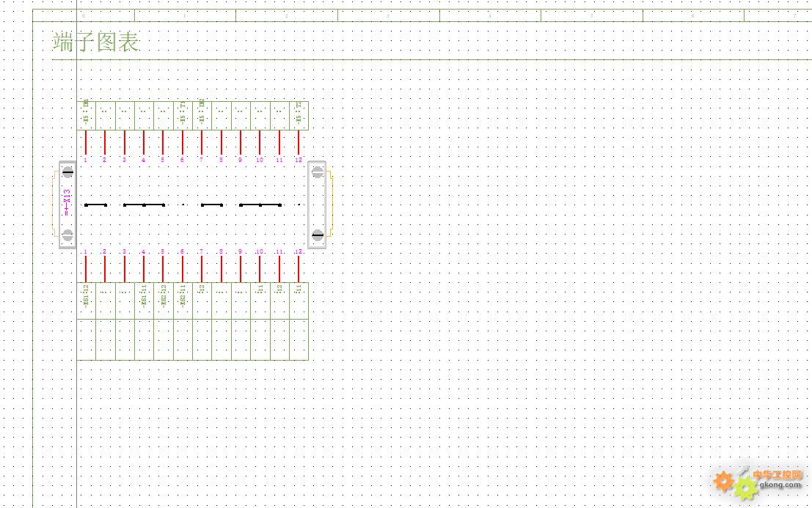Select upper terminal number 1
812x508 pixels.
pyautogui.click(x=86, y=160)
